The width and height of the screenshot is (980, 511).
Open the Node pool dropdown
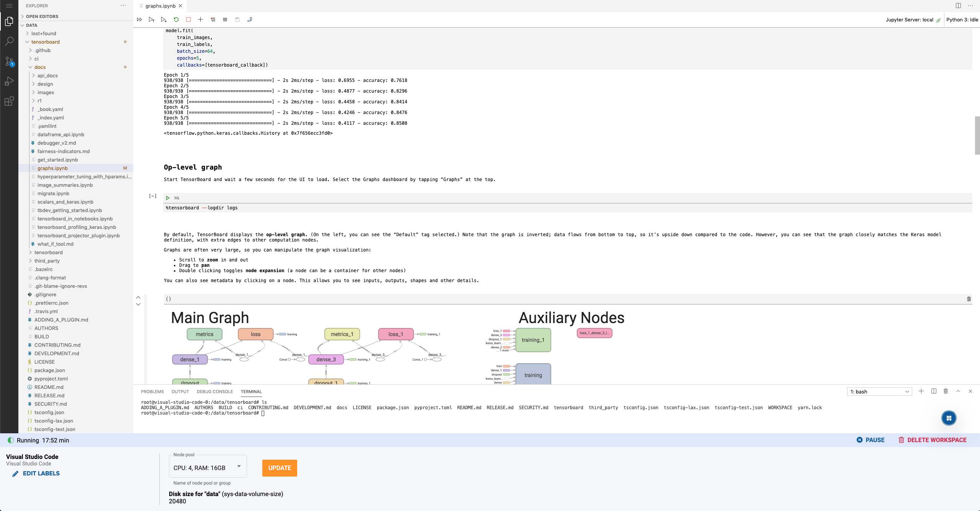(x=208, y=467)
